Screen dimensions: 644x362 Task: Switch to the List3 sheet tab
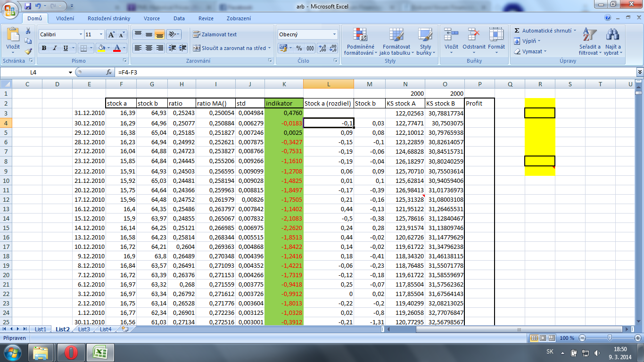point(84,329)
